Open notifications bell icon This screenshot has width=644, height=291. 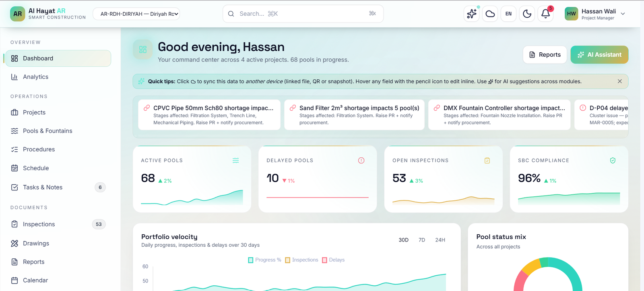[x=545, y=14]
